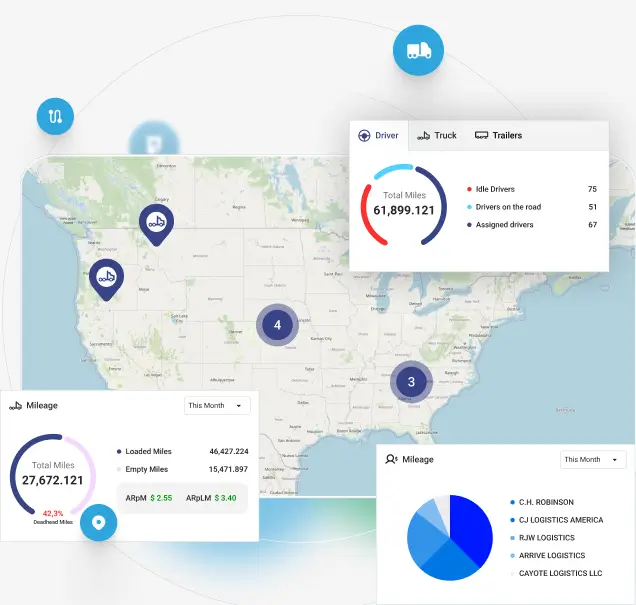Open the Truck tab
Image resolution: width=636 pixels, height=605 pixels.
(x=436, y=135)
